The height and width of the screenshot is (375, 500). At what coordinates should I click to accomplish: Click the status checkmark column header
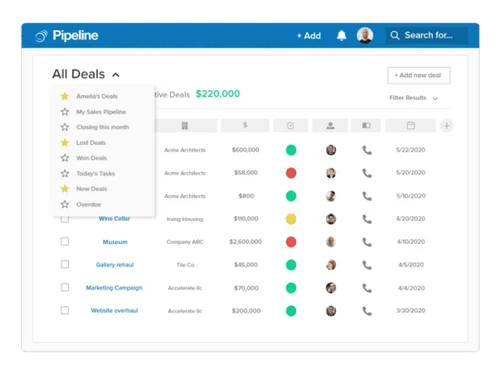click(x=291, y=126)
